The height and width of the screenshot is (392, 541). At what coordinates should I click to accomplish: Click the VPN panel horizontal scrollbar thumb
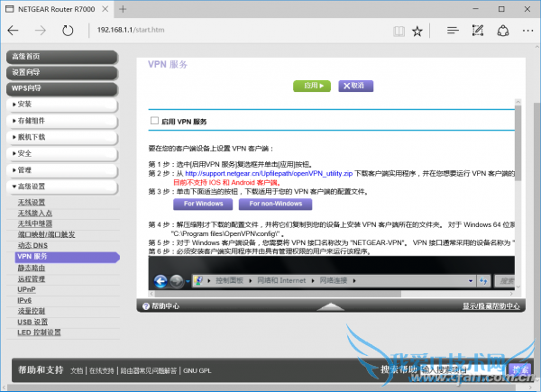[278, 294]
